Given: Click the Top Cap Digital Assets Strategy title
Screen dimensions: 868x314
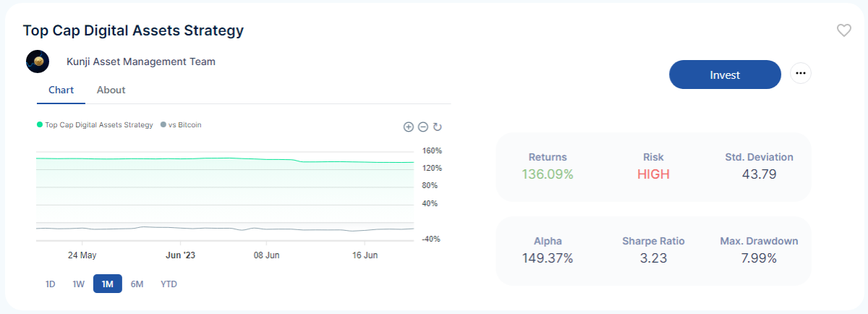Looking at the screenshot, I should pos(133,30).
